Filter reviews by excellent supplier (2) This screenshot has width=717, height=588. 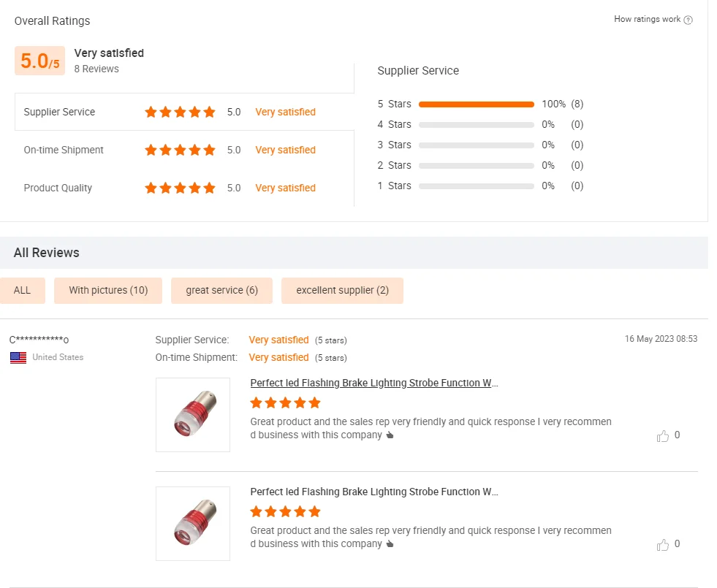coord(342,290)
